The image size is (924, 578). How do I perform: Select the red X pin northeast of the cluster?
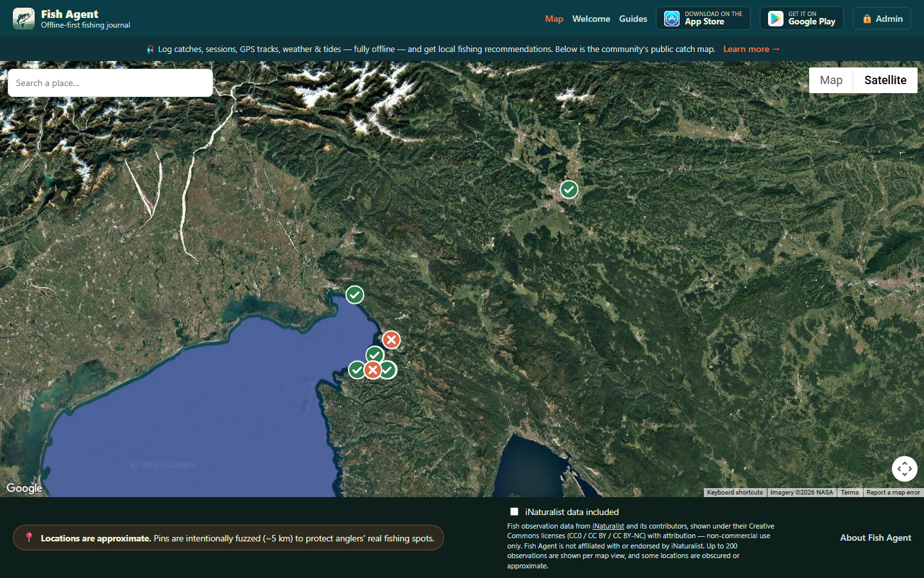pos(391,340)
